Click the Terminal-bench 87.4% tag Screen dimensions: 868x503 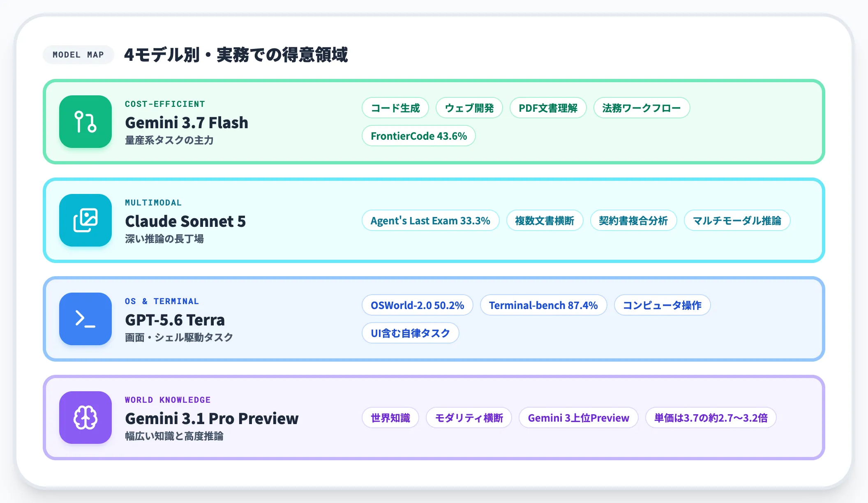coord(543,305)
